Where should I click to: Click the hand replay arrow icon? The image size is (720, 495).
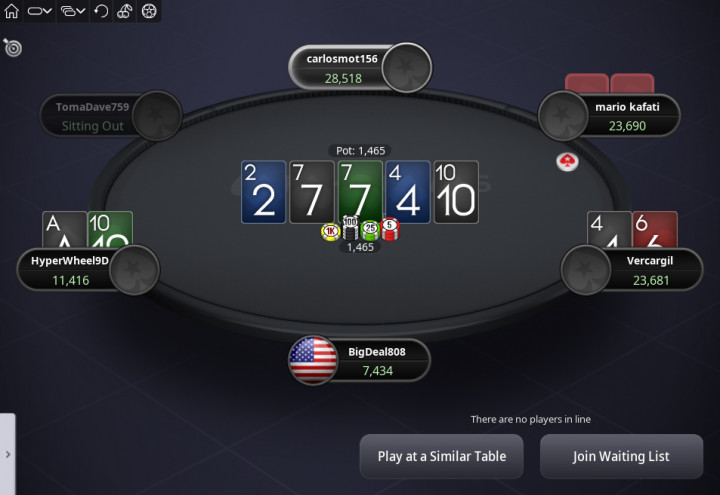(101, 11)
